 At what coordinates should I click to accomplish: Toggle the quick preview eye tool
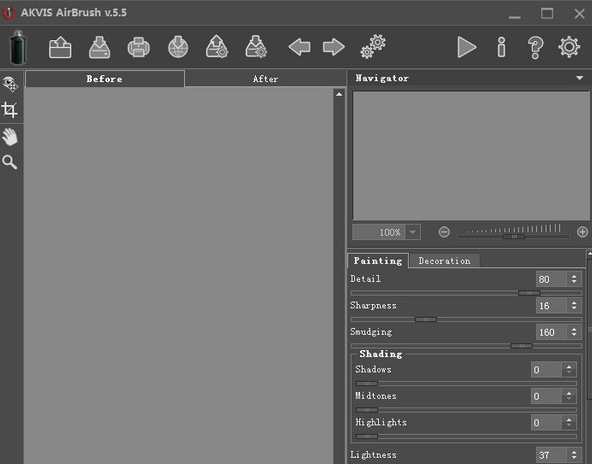pos(10,84)
